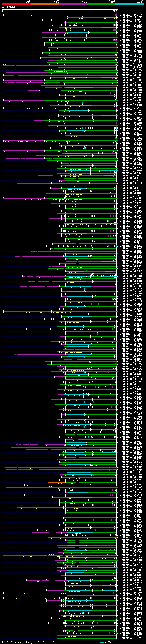Screen dimensions: 146x644
Task: Select the query label AU190816
Action: point(8,8)
